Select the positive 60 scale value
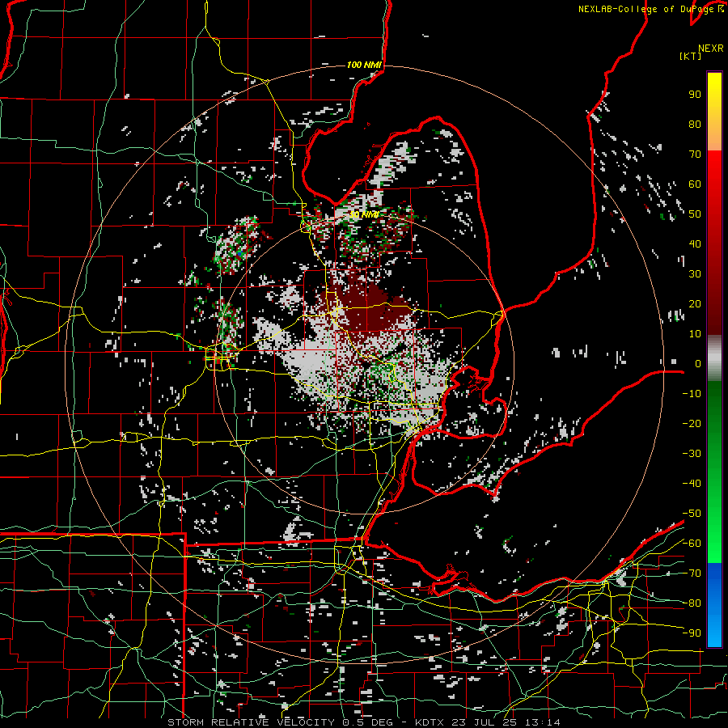 (695, 184)
